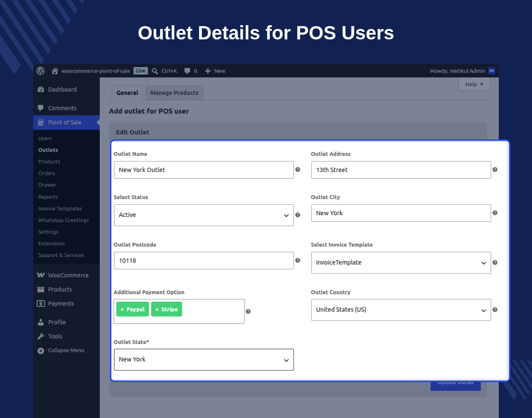The image size is (532, 418).
Task: Click the plus New icon
Action: 208,71
